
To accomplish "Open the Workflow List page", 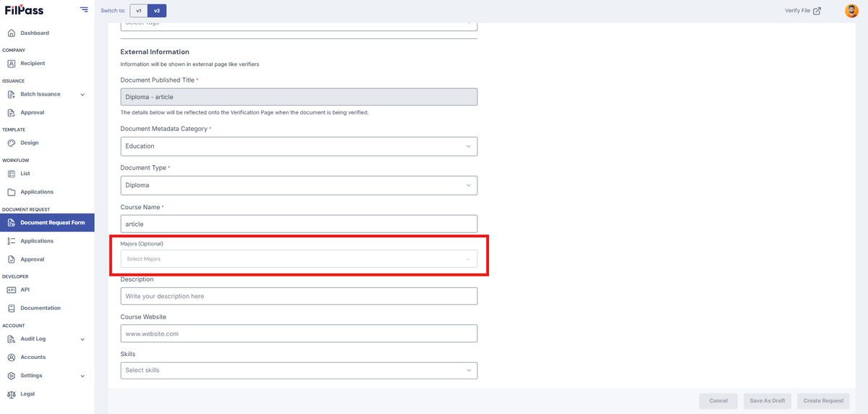I will tap(25, 174).
